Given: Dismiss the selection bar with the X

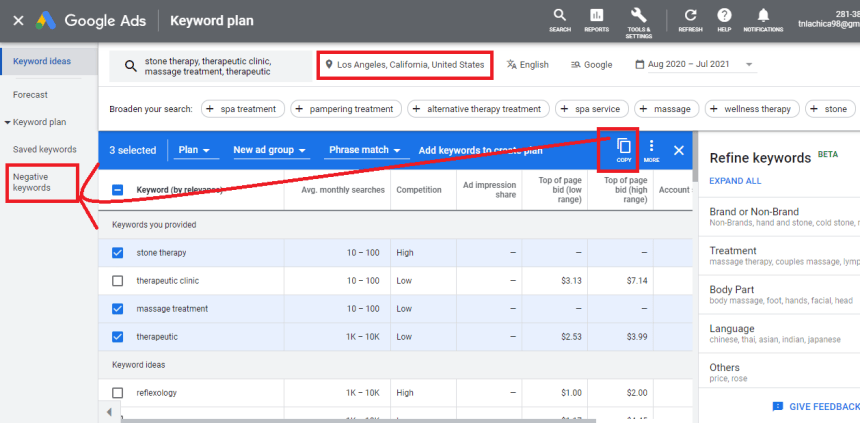Looking at the screenshot, I should [678, 150].
